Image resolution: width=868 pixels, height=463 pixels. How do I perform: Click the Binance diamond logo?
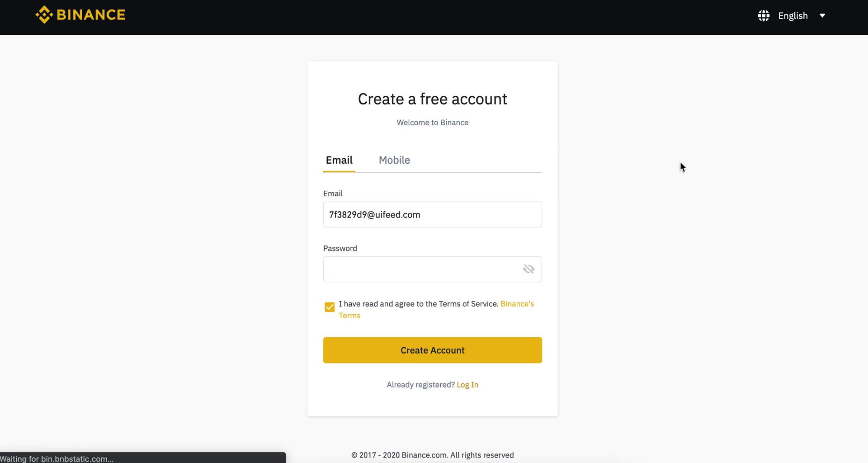click(x=44, y=14)
